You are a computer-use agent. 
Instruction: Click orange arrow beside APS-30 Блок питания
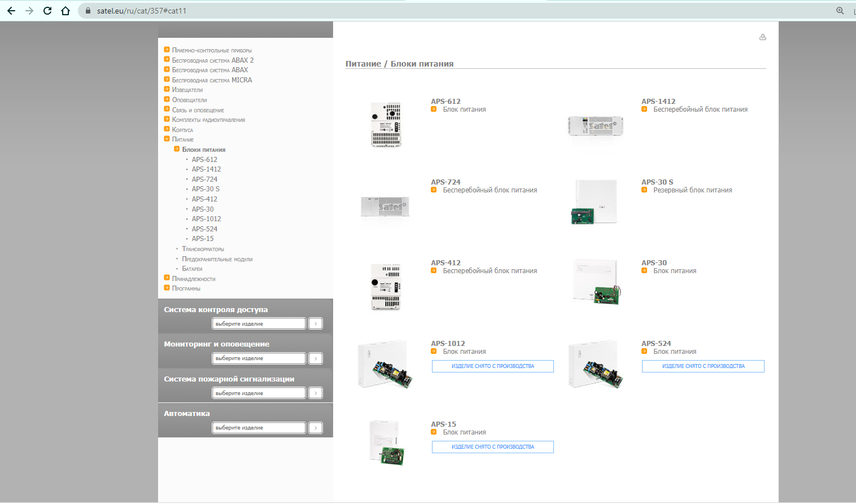point(644,271)
